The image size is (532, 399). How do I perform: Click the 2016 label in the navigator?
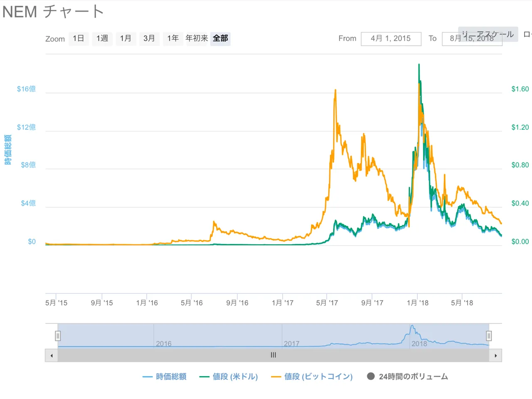pos(164,344)
